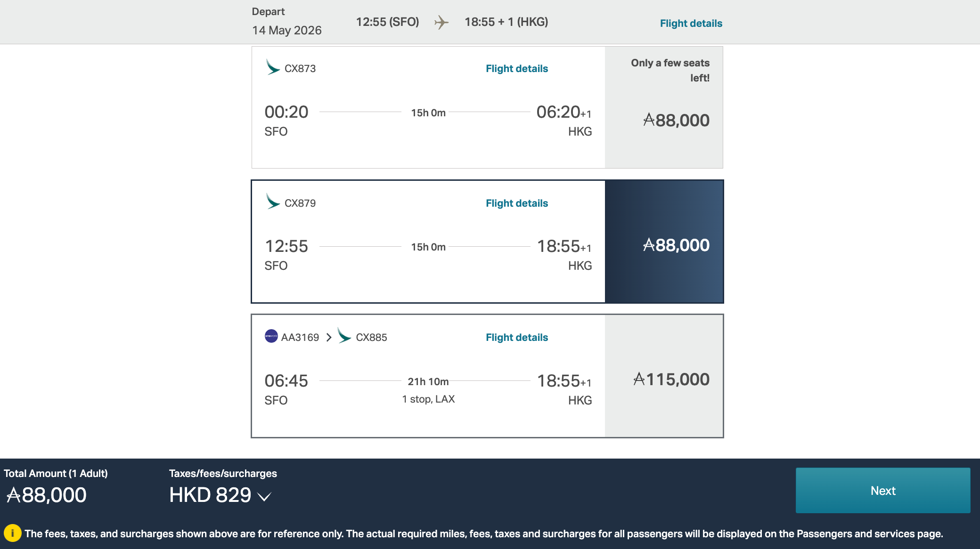980x549 pixels.
Task: Select the CX873 flight card departing 00:20
Action: (428, 107)
